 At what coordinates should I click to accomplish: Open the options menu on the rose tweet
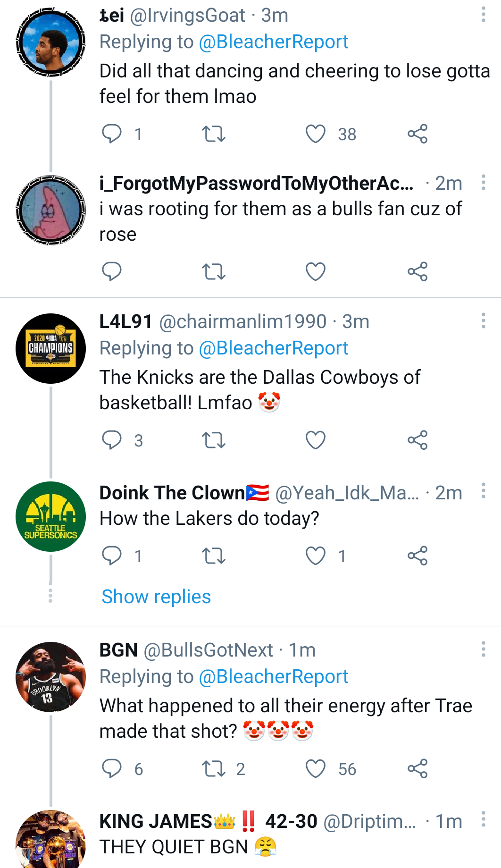click(484, 182)
